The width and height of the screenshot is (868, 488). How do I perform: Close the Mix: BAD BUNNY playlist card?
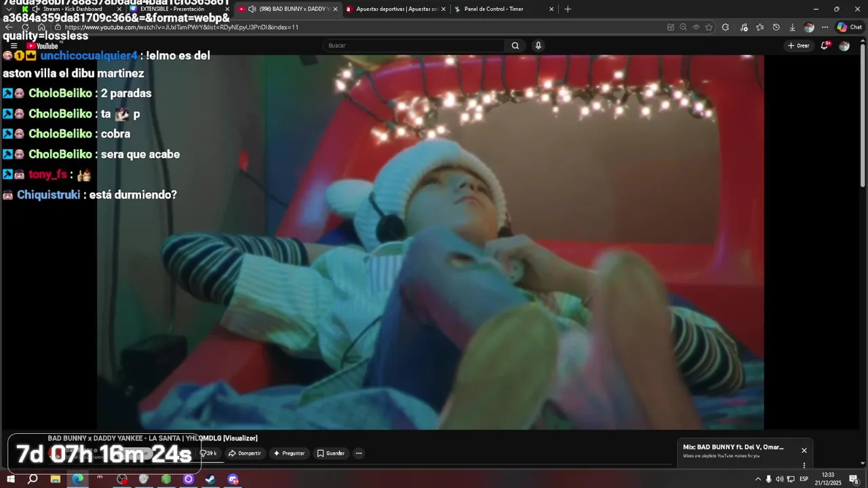[x=804, y=450]
